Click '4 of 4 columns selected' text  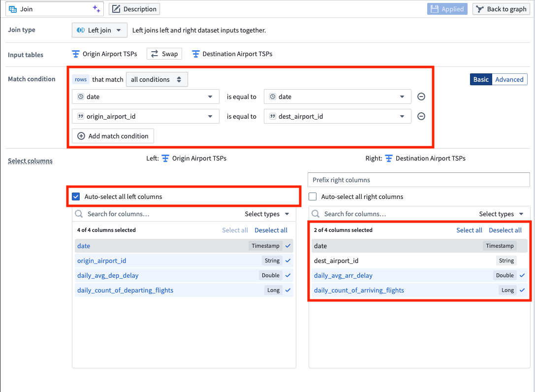pyautogui.click(x=106, y=230)
